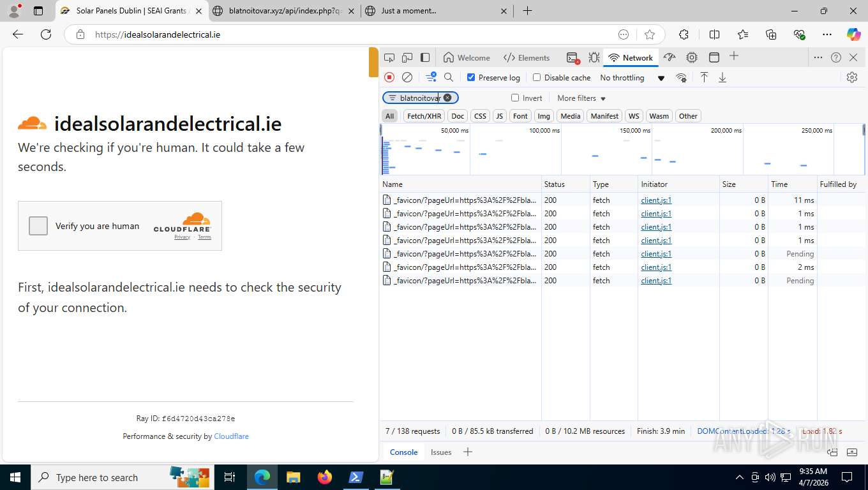Toggle the Doc request type filter
The image size is (868, 490).
pos(458,116)
